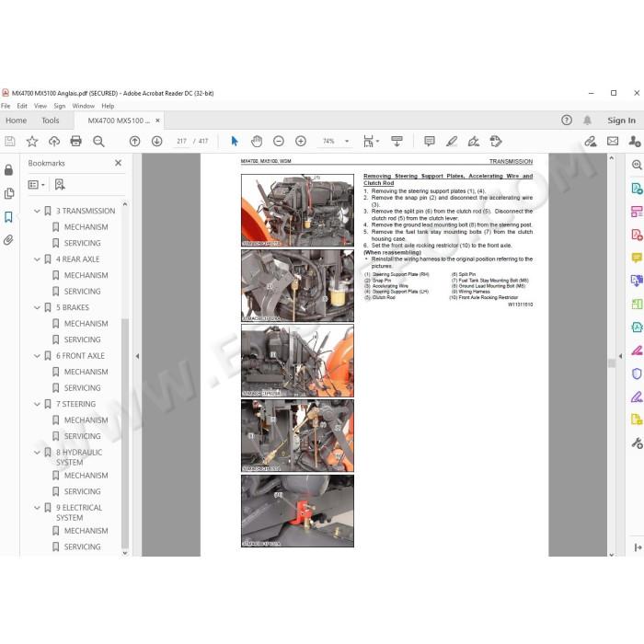Image resolution: width=644 pixels, height=644 pixels.
Task: Click the stamp tool icon
Action: [x=496, y=142]
